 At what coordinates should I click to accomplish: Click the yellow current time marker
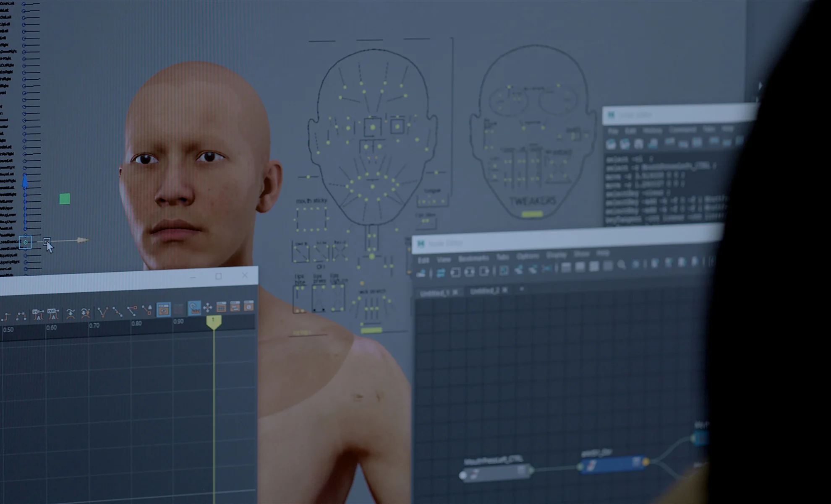(214, 321)
